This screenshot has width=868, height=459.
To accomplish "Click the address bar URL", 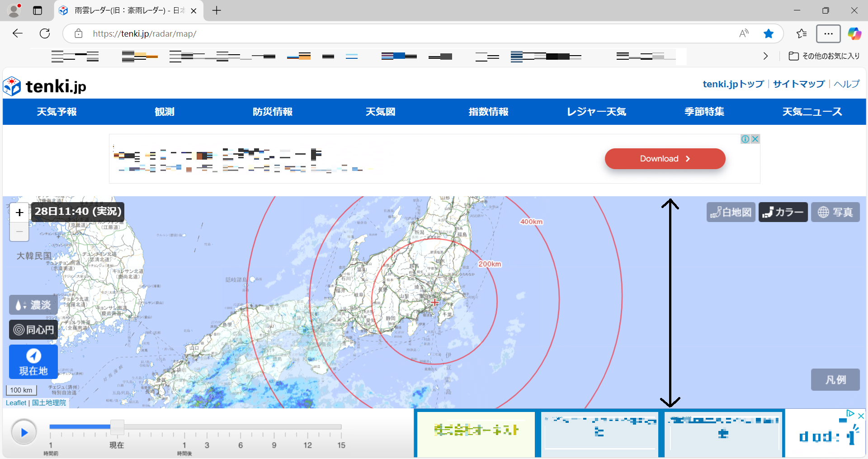I will pos(145,34).
